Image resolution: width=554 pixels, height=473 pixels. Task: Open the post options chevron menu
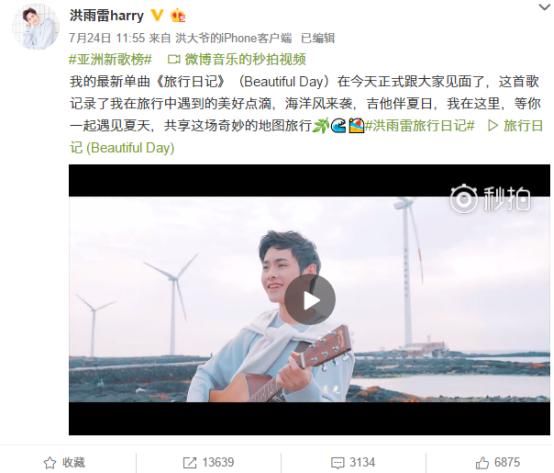pyautogui.click(x=544, y=7)
